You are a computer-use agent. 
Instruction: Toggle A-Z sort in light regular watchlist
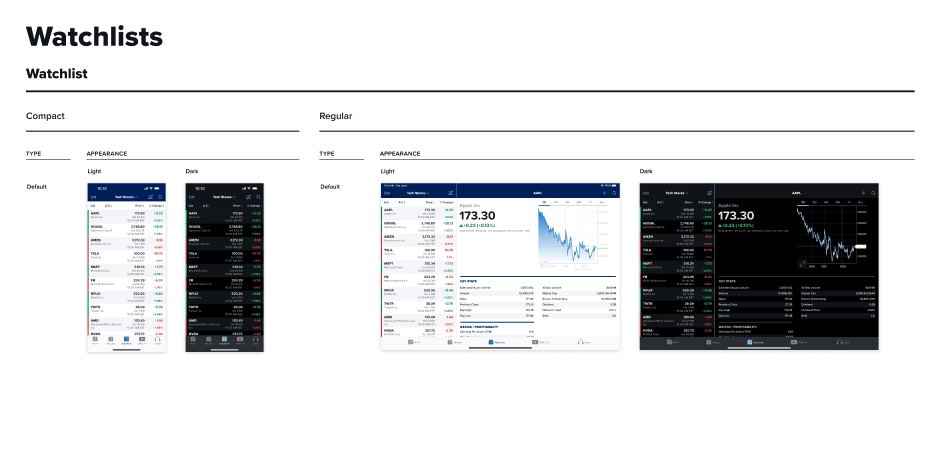click(401, 202)
